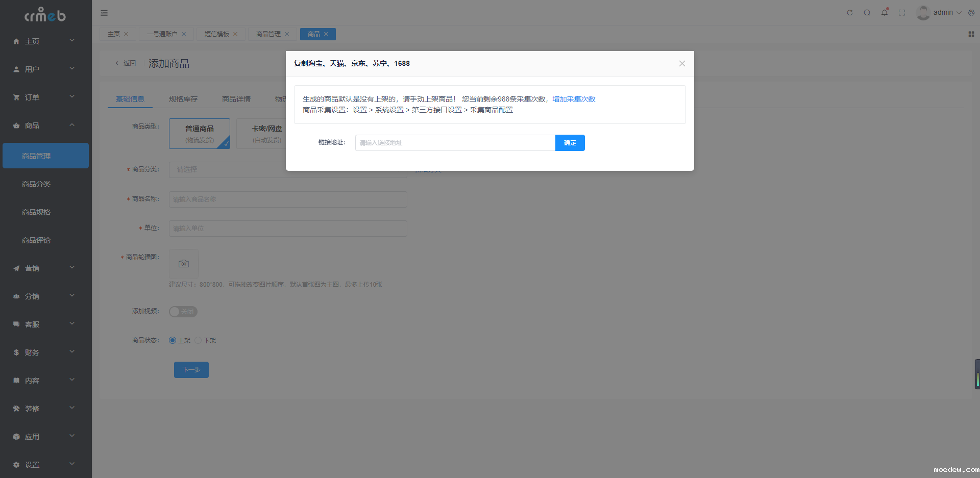Expand the 订单 sidebar menu

click(x=44, y=97)
